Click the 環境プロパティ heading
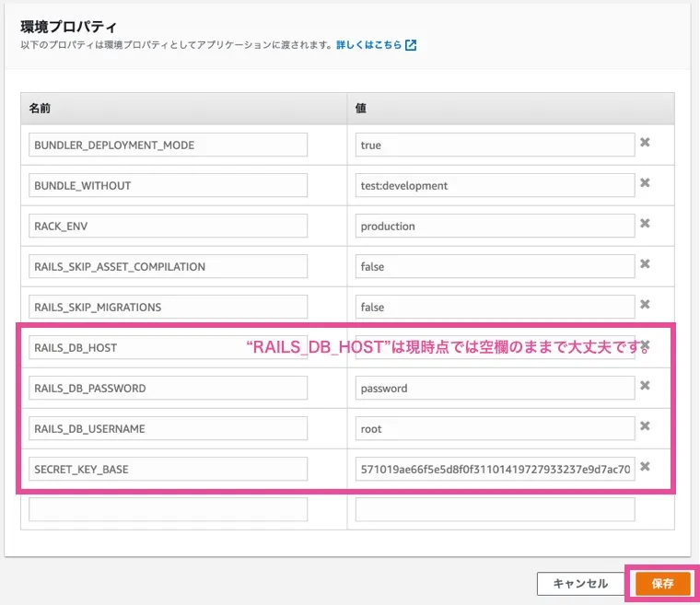The width and height of the screenshot is (700, 605). coord(68,27)
